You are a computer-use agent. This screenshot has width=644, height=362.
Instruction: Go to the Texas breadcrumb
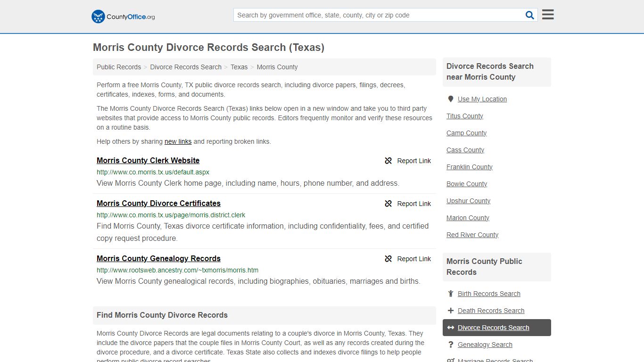point(239,67)
